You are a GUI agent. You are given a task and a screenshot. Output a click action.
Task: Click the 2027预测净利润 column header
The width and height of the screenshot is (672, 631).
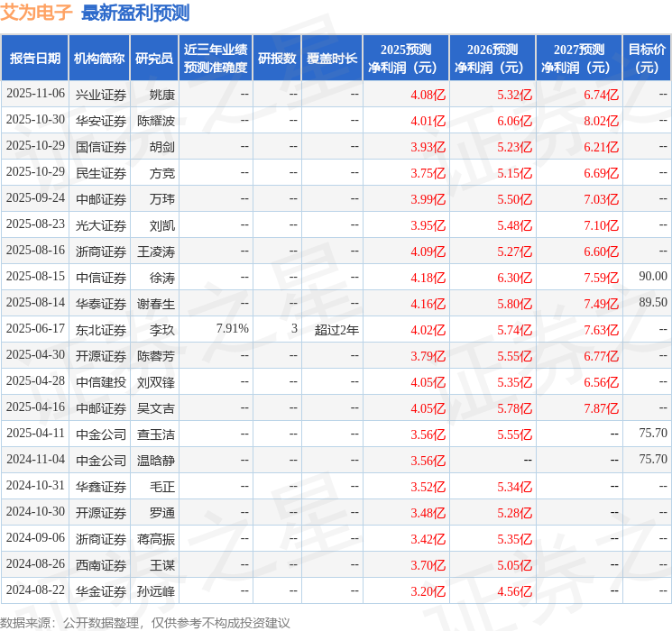[x=579, y=59]
